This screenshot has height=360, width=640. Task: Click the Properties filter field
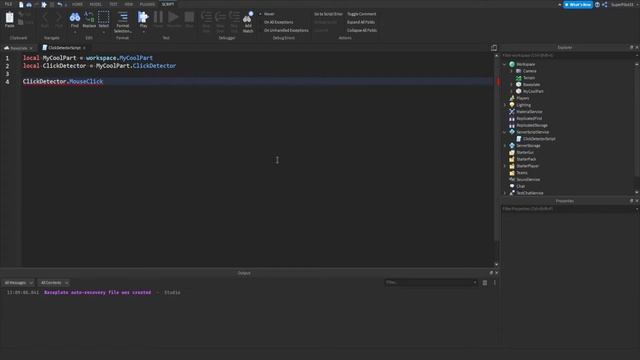tap(569, 209)
